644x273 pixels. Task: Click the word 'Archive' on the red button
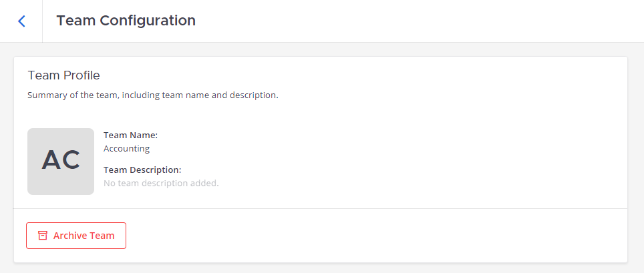coord(70,236)
